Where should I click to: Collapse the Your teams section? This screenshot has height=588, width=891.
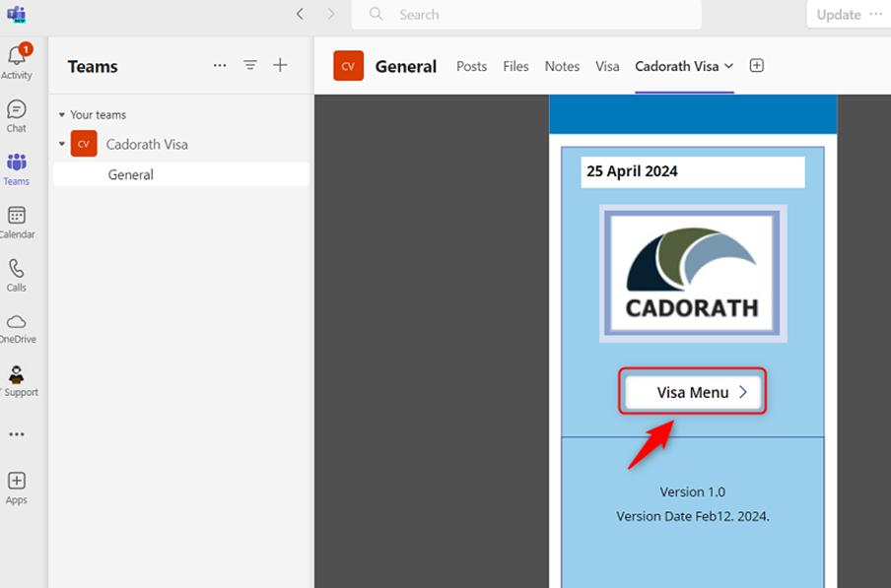click(61, 115)
